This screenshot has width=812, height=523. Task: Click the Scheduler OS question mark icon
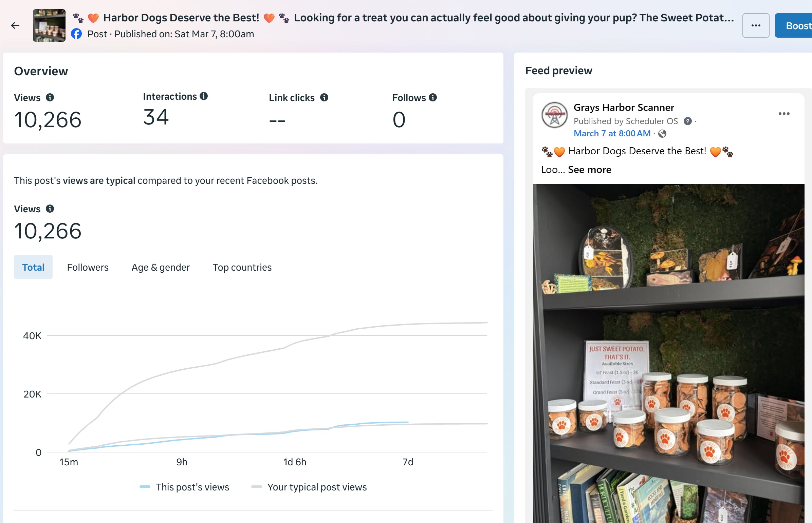coord(687,121)
